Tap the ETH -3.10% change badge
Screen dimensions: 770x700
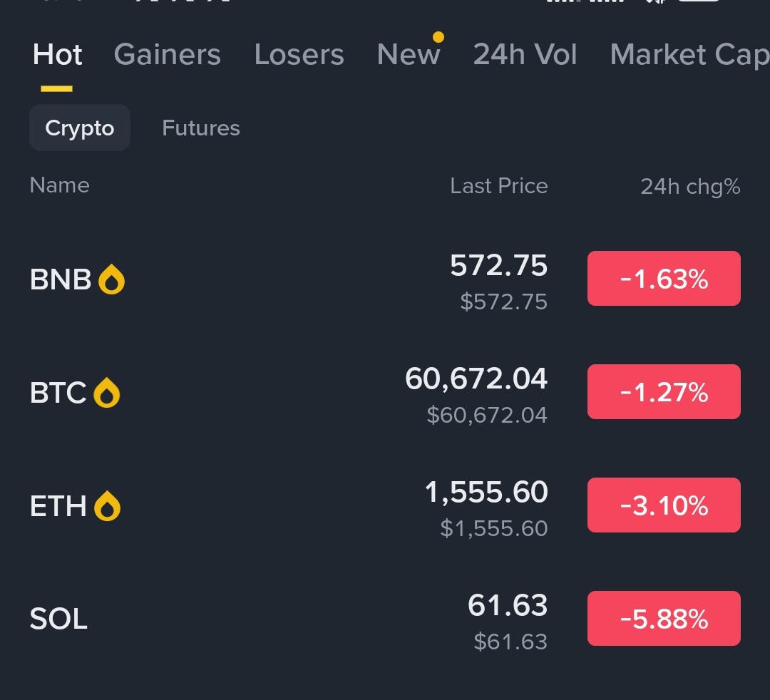664,505
